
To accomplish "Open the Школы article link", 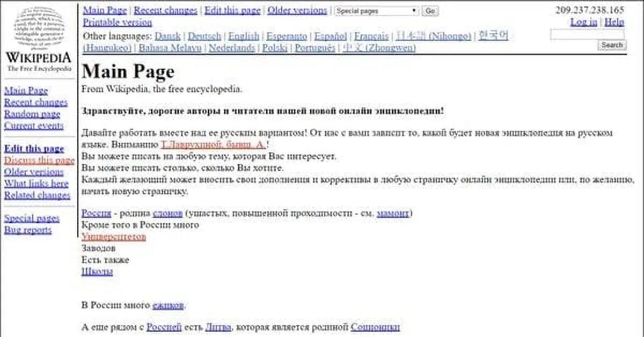I will (x=97, y=272).
